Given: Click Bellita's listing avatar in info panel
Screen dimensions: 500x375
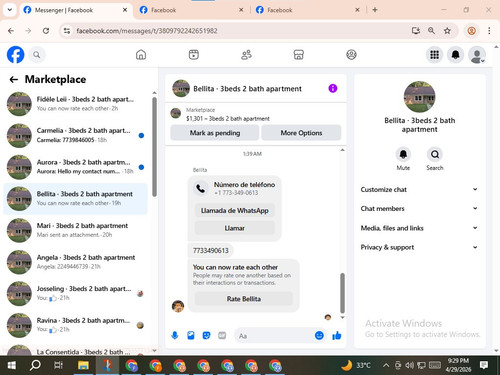Looking at the screenshot, I should click(419, 97).
